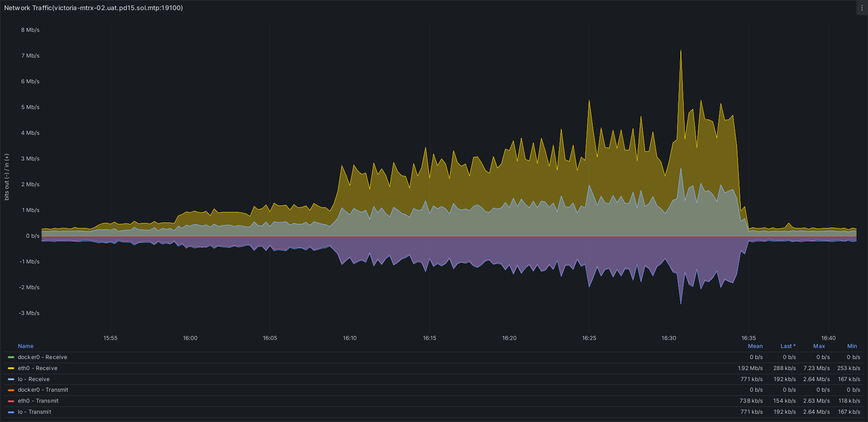This screenshot has width=868, height=422.
Task: Open the panel menu (three dots)
Action: [862, 8]
